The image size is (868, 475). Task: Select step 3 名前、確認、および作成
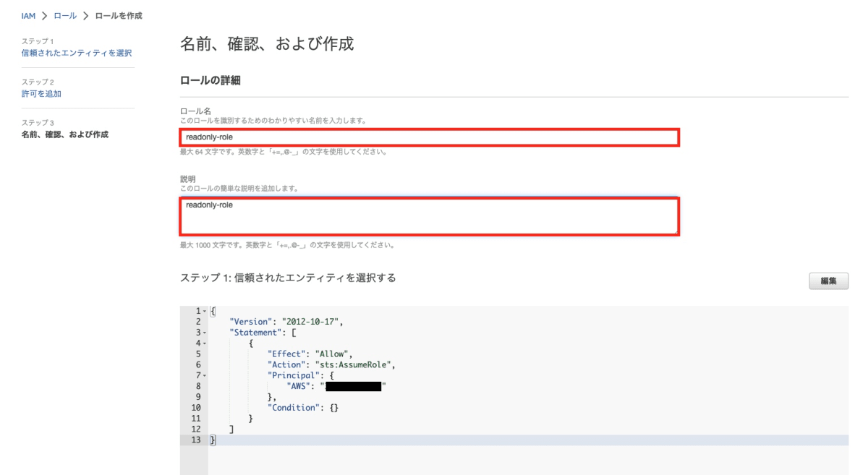click(x=65, y=134)
